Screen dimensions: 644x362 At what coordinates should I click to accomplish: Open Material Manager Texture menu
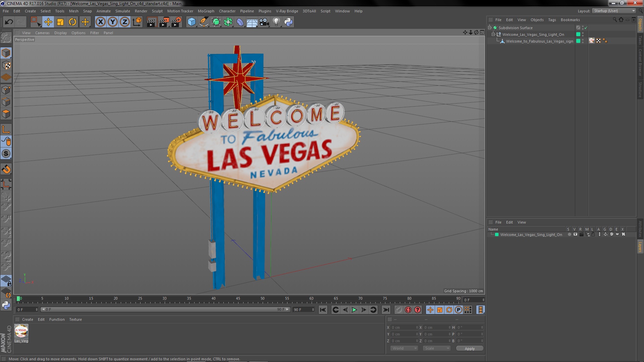pyautogui.click(x=75, y=319)
